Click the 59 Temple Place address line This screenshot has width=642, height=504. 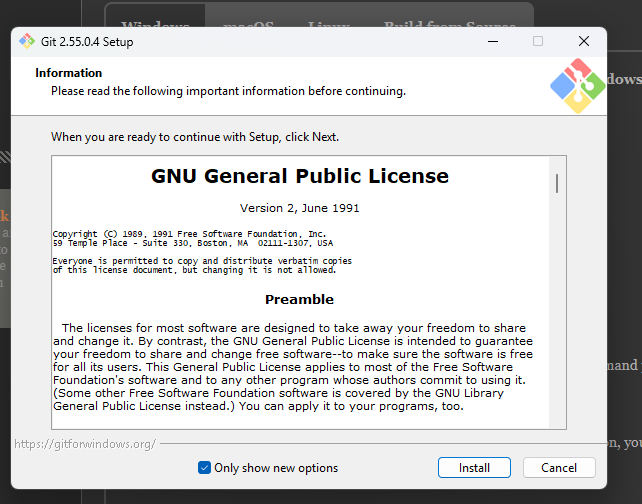coord(193,243)
